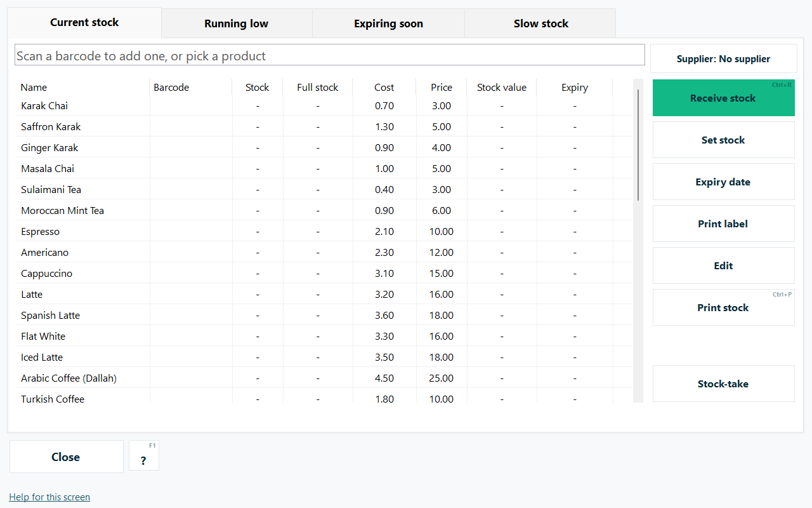Screen dimensions: 812x508
Task: Click the Print label button
Action: click(x=723, y=224)
